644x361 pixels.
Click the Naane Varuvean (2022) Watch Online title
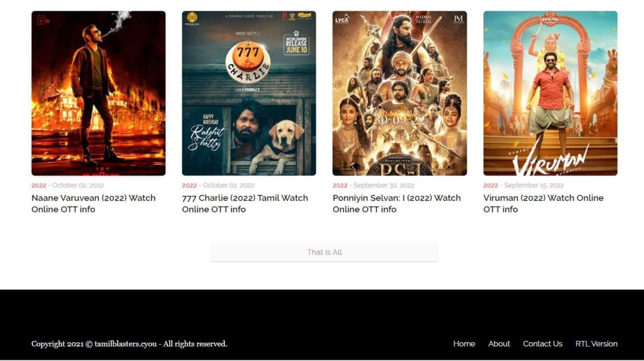click(94, 204)
